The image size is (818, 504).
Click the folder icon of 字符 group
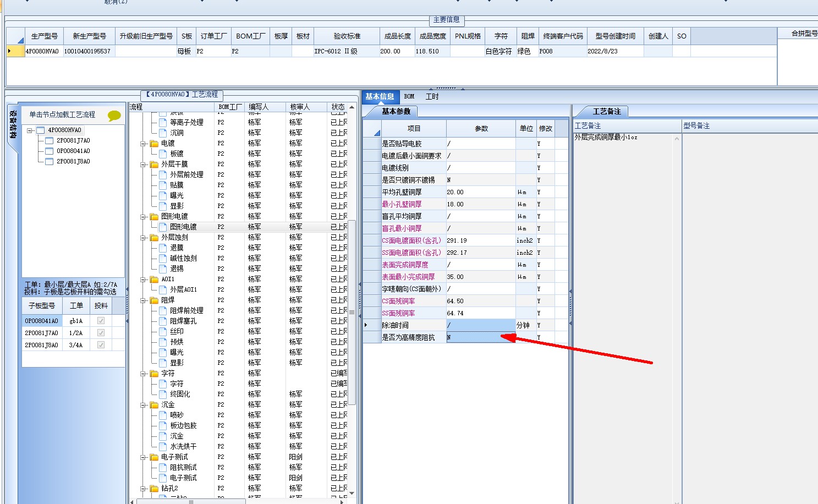(x=155, y=374)
